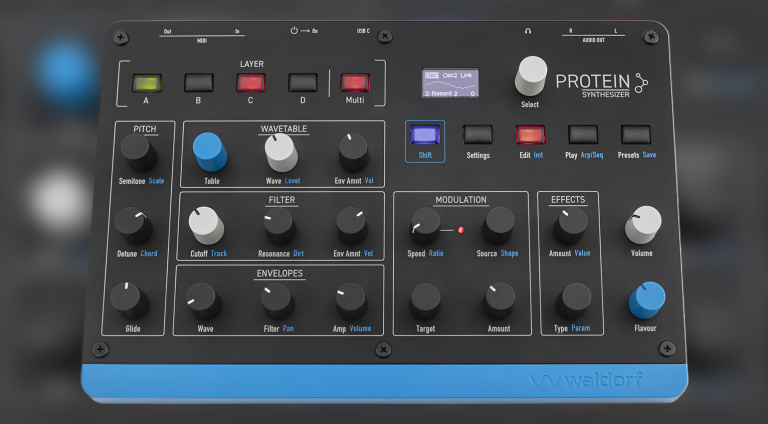Click the white filter Cutoff knob
768x424 pixels.
[206, 224]
